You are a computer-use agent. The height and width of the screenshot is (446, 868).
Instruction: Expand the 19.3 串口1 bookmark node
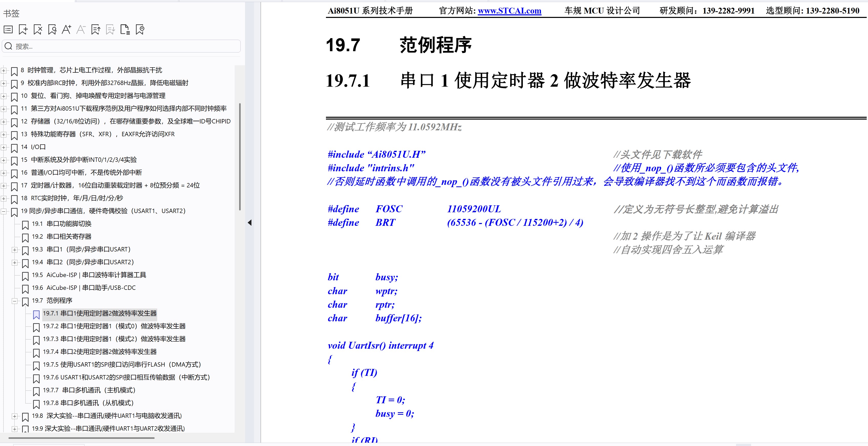point(15,250)
